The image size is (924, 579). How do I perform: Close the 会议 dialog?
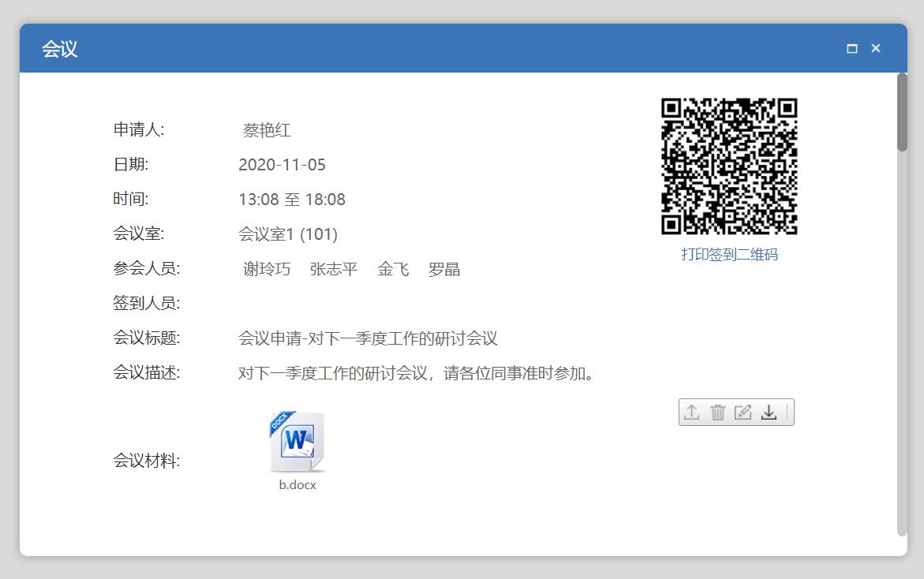pyautogui.click(x=876, y=48)
